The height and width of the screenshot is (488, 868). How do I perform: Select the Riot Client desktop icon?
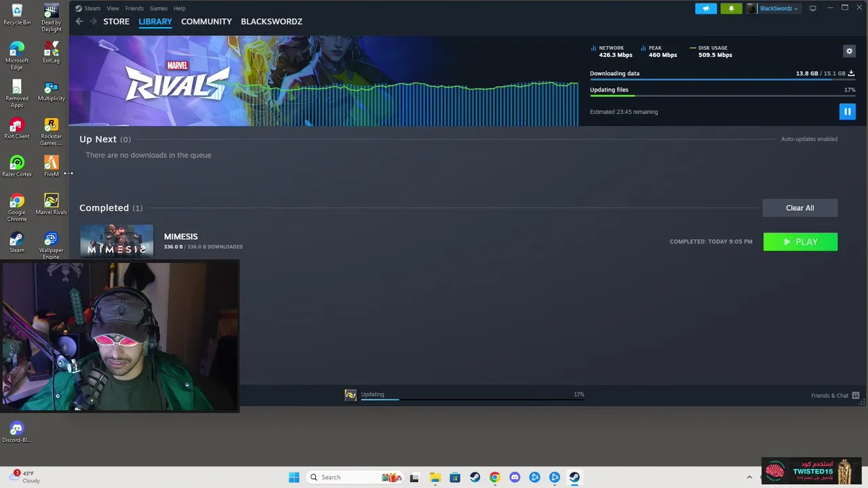pyautogui.click(x=17, y=129)
